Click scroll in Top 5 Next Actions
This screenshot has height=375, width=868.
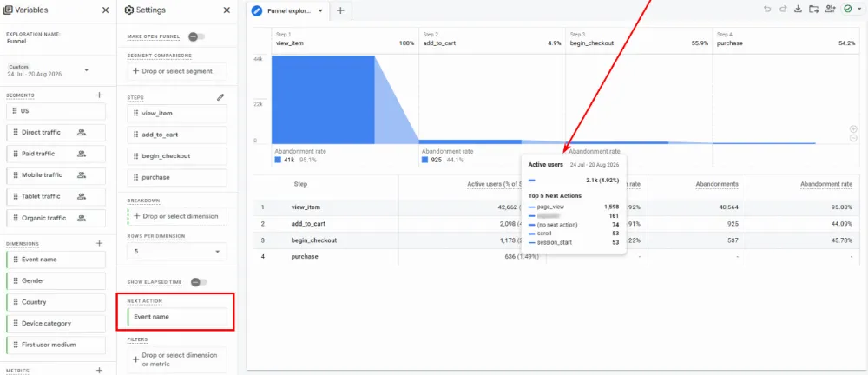[x=544, y=234]
